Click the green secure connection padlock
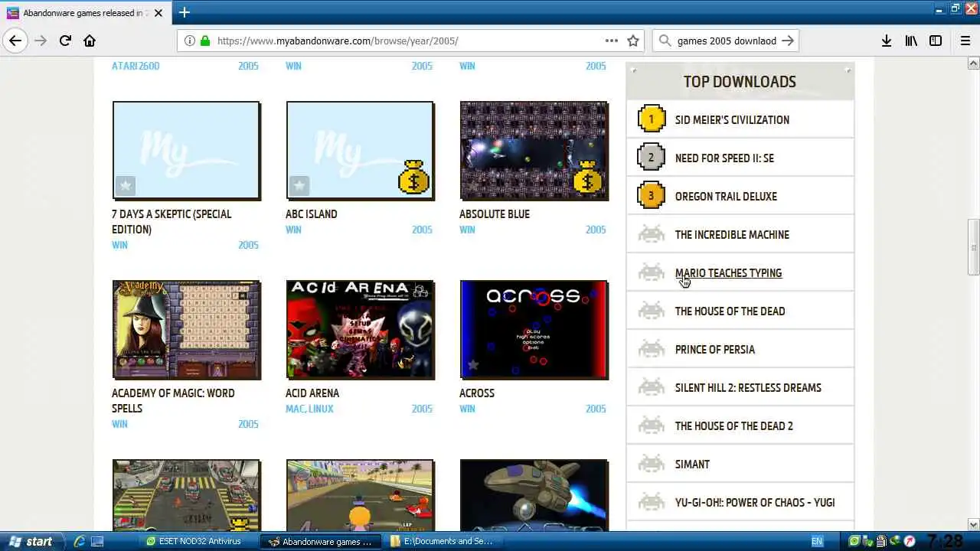980x551 pixels. click(x=204, y=41)
